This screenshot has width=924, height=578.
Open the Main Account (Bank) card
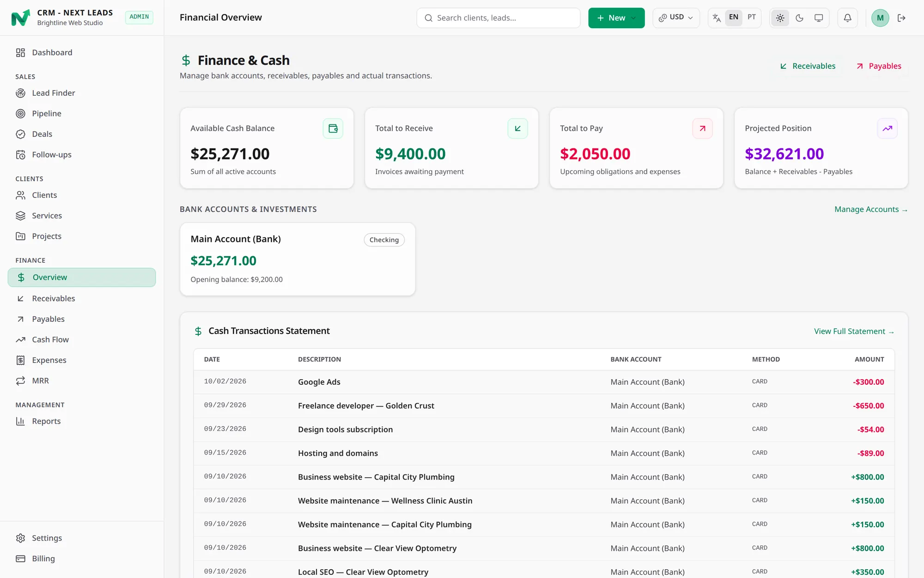(x=298, y=259)
